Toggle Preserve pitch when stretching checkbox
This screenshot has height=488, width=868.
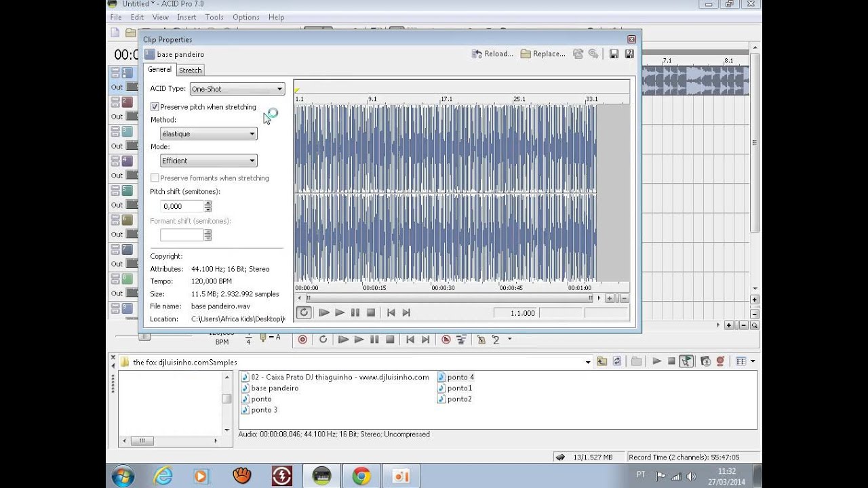pyautogui.click(x=155, y=107)
